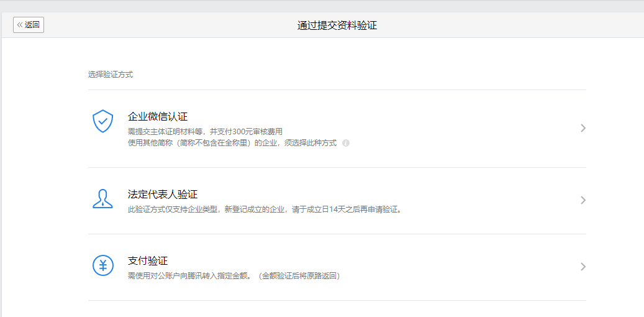
Task: Expand the 企业微信认证 row via right chevron
Action: [x=583, y=128]
